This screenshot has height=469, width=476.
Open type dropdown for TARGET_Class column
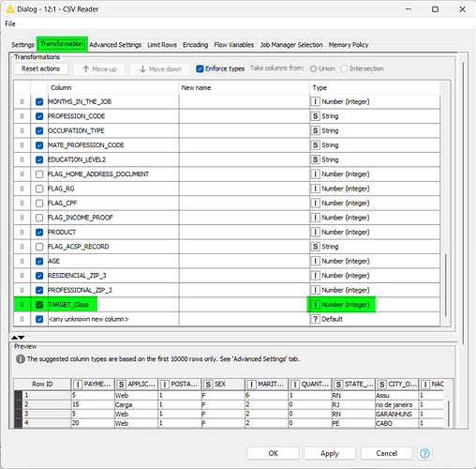pyautogui.click(x=374, y=305)
